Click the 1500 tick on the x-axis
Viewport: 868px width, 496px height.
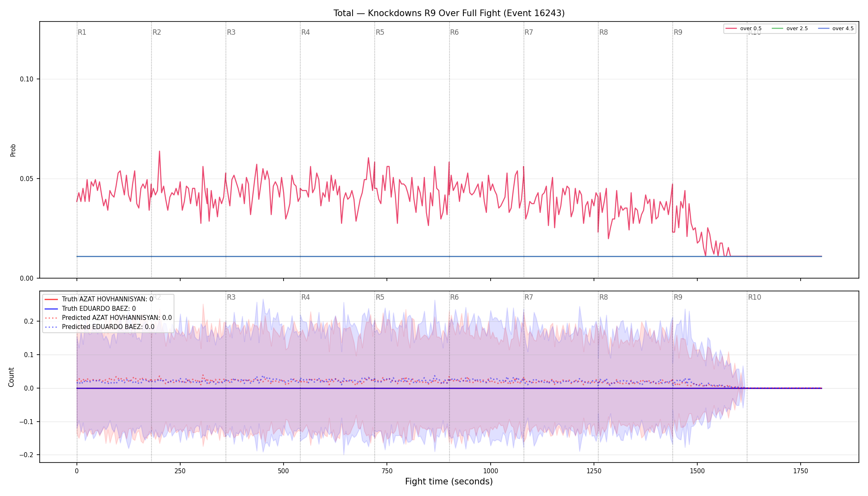(x=697, y=471)
